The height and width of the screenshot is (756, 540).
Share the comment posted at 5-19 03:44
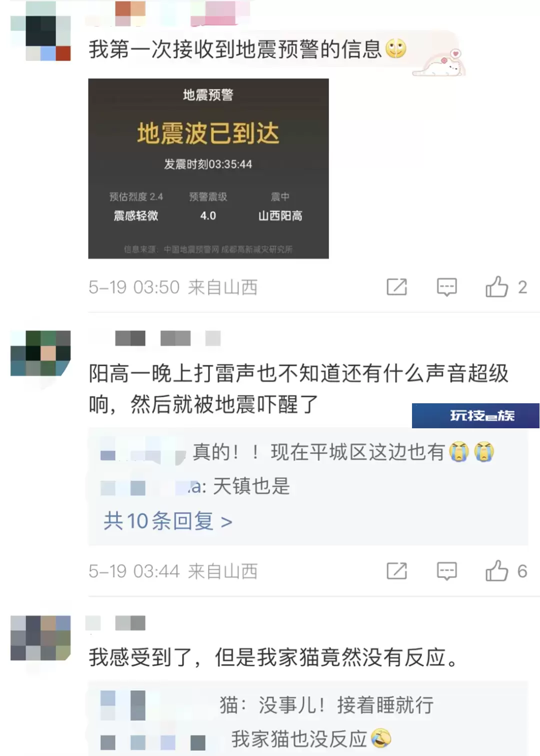[397, 571]
